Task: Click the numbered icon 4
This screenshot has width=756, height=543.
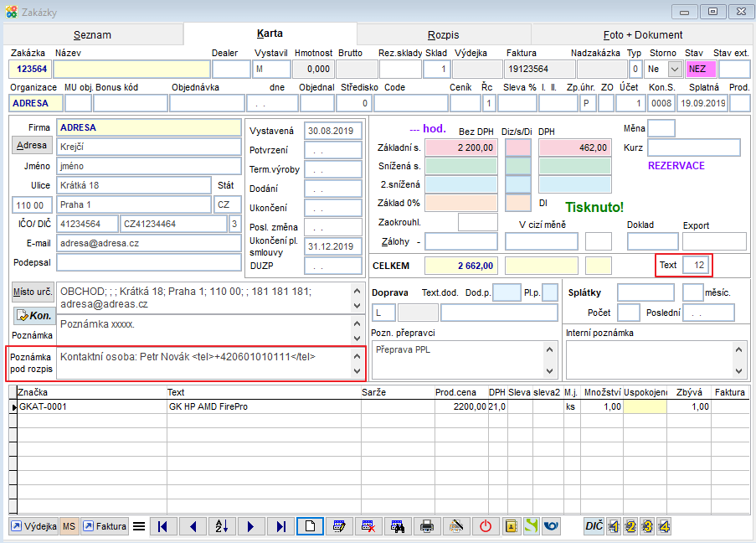Action: point(665,526)
